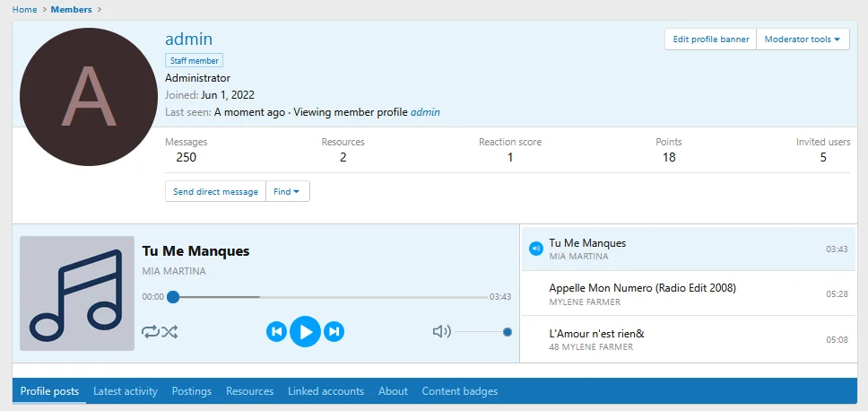868x411 pixels.
Task: Switch to the Content badges tab
Action: pos(459,391)
